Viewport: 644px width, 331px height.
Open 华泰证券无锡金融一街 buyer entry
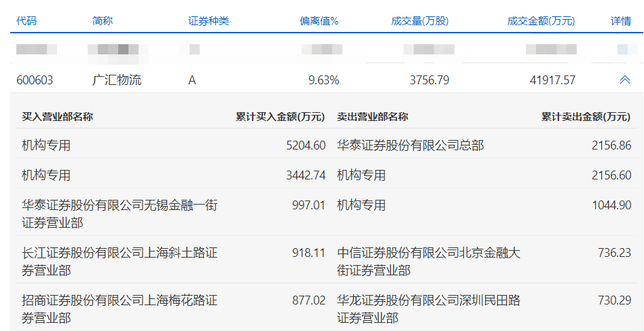pyautogui.click(x=120, y=213)
